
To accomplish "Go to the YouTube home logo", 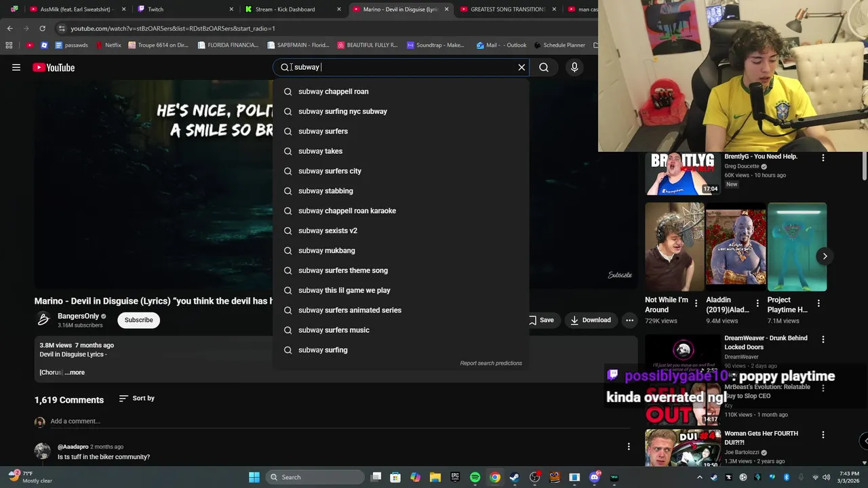I will click(54, 67).
